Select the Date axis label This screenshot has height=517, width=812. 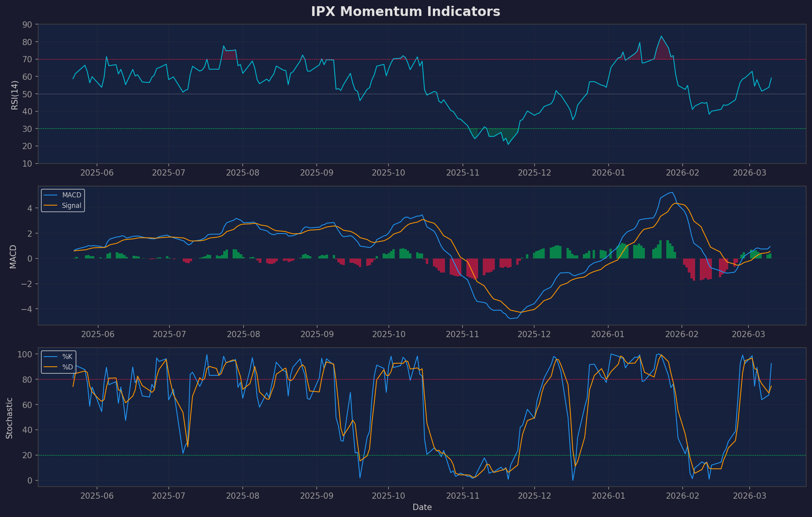pos(422,507)
